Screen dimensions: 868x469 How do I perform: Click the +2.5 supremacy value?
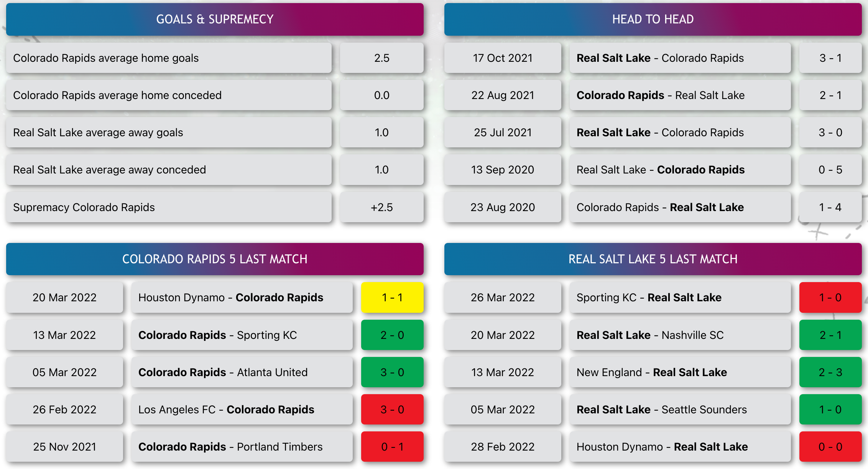[x=382, y=207]
